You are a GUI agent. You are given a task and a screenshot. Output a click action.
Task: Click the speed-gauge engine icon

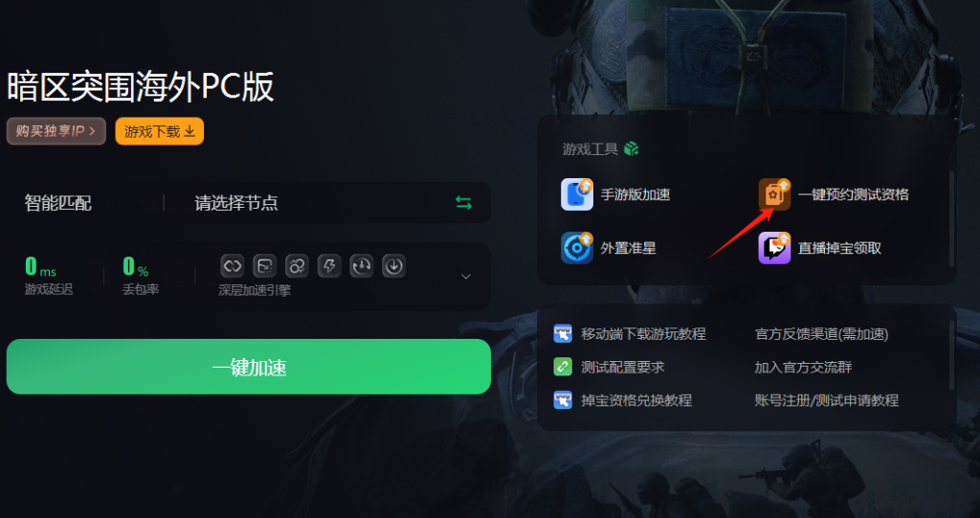pos(361,266)
